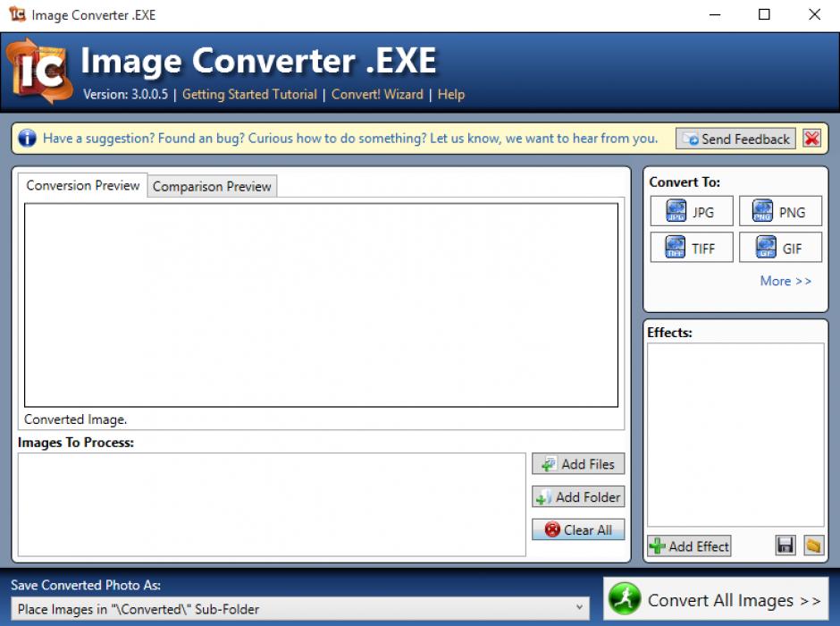Click inside the Images To Process list
The width and height of the screenshot is (840, 626).
pyautogui.click(x=272, y=504)
